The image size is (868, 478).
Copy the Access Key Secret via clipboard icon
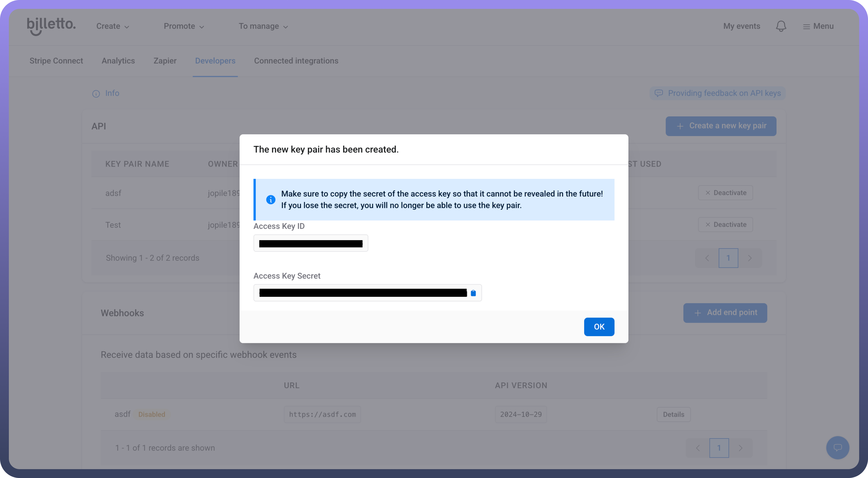click(x=473, y=293)
